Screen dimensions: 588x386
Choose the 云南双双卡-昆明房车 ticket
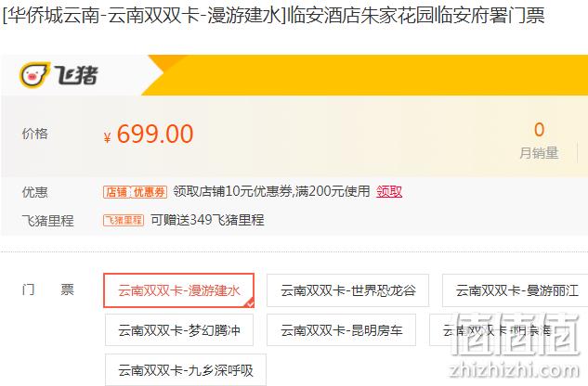(x=341, y=330)
